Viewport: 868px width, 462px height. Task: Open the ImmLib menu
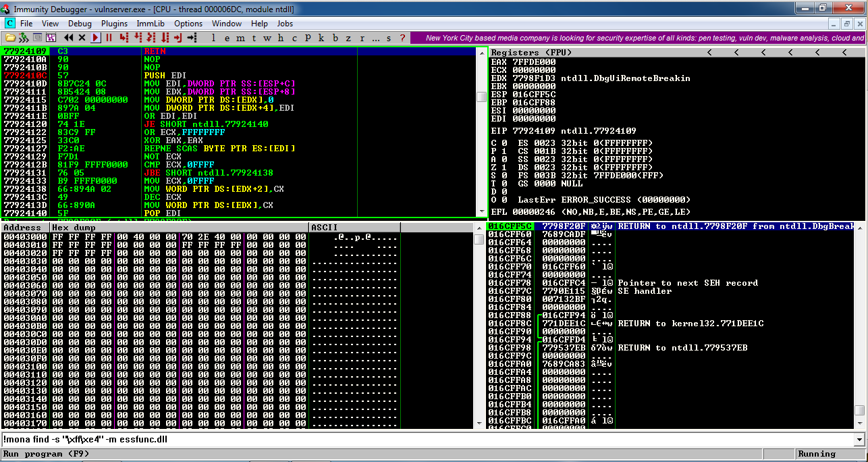(151, 24)
